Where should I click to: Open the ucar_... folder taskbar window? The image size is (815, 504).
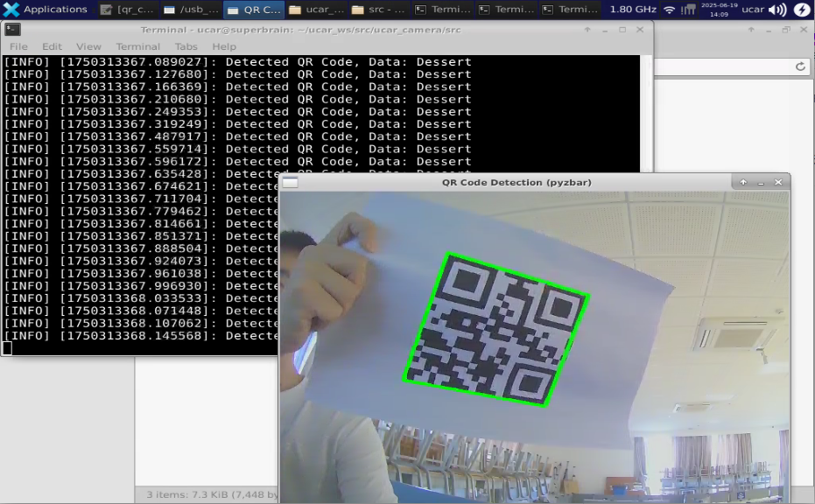tap(317, 10)
